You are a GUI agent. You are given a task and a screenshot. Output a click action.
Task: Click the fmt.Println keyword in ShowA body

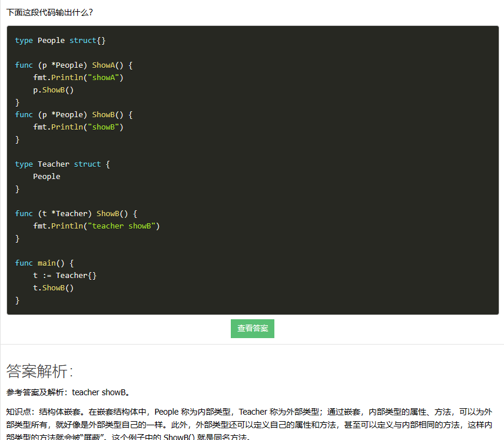58,78
